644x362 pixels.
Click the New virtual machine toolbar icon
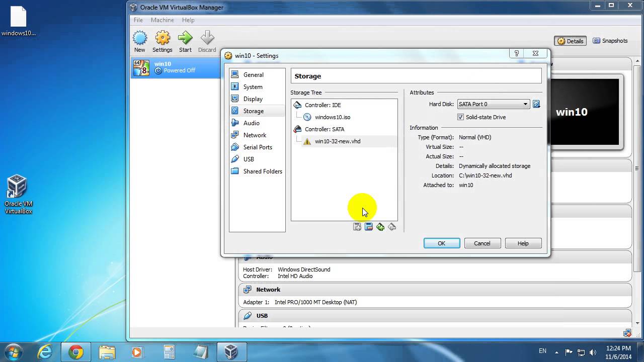[139, 41]
